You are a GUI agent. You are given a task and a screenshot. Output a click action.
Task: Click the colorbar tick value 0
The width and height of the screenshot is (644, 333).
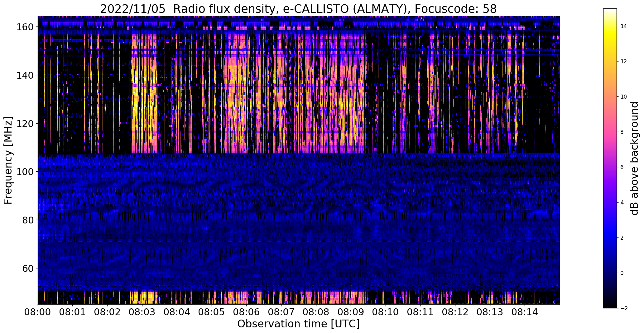click(622, 273)
